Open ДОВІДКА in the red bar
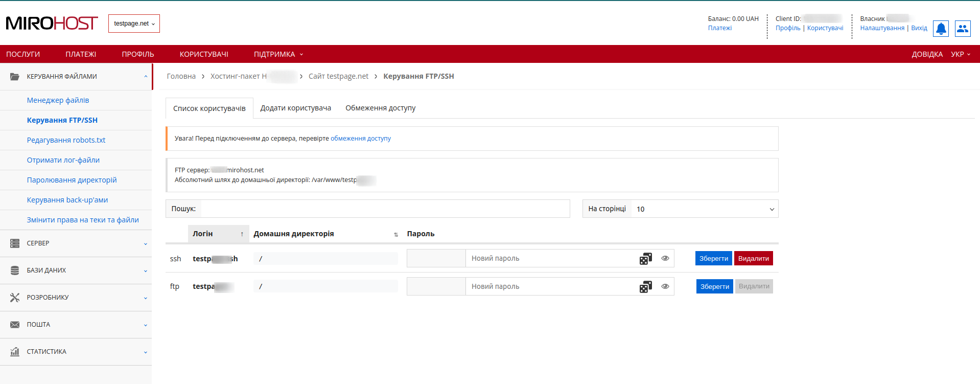The image size is (980, 384). pos(927,54)
